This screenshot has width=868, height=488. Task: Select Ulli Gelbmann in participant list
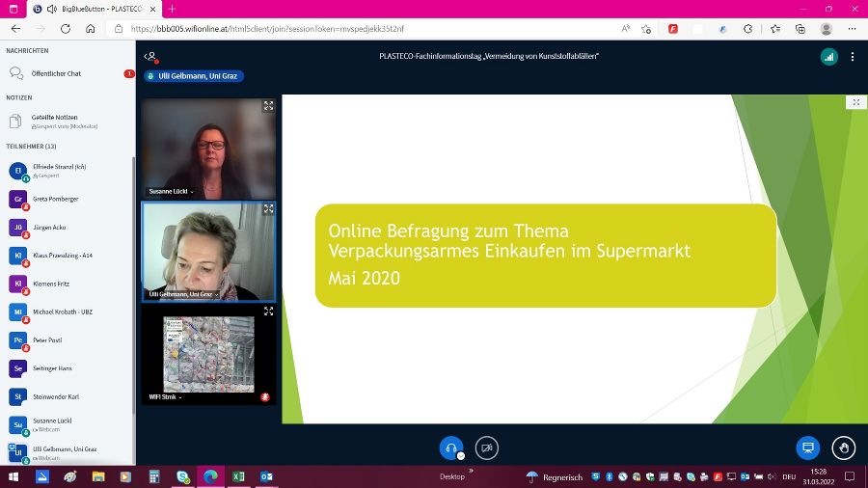(67, 453)
